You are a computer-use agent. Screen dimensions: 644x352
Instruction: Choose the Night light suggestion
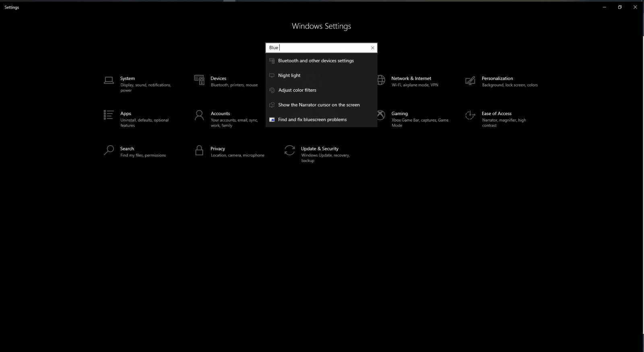click(321, 76)
